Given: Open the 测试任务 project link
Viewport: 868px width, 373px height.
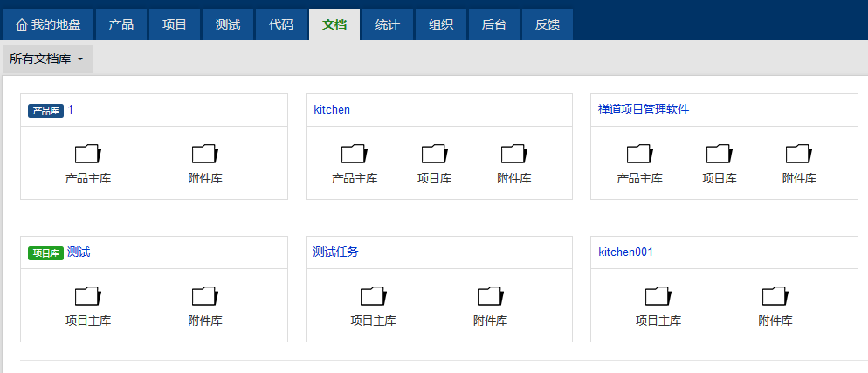Looking at the screenshot, I should coord(336,252).
